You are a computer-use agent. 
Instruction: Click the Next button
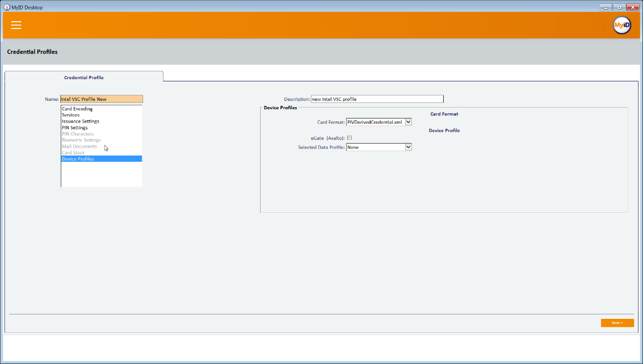point(617,323)
